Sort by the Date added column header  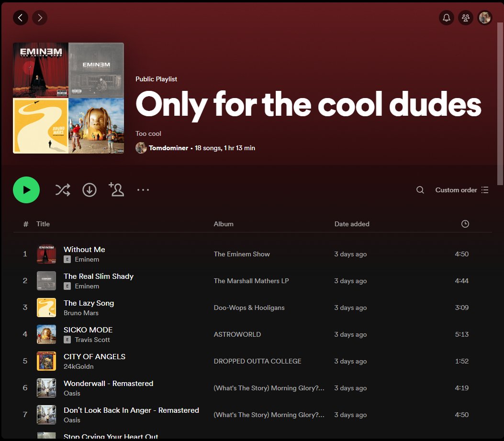click(x=352, y=224)
